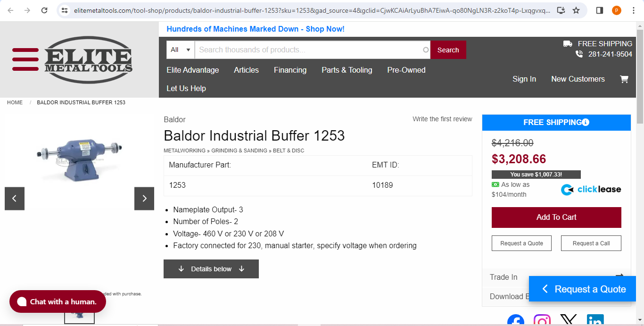Viewport: 644px width, 326px height.
Task: Expand the Trade In row
Action: tap(556, 277)
